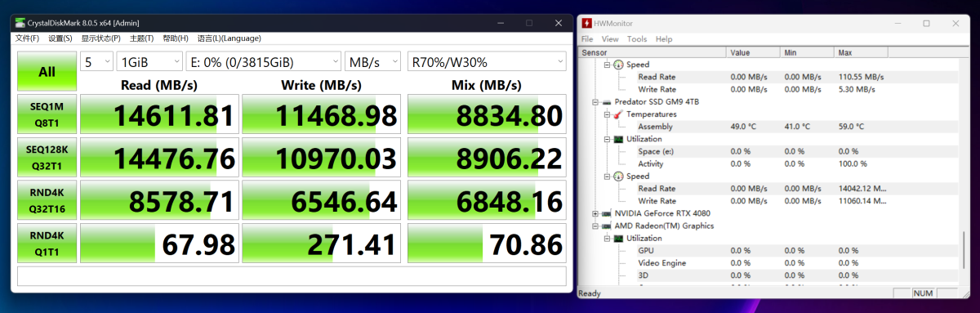Click the CrystalDiskMark title bar app icon
980x313 pixels.
(x=20, y=23)
